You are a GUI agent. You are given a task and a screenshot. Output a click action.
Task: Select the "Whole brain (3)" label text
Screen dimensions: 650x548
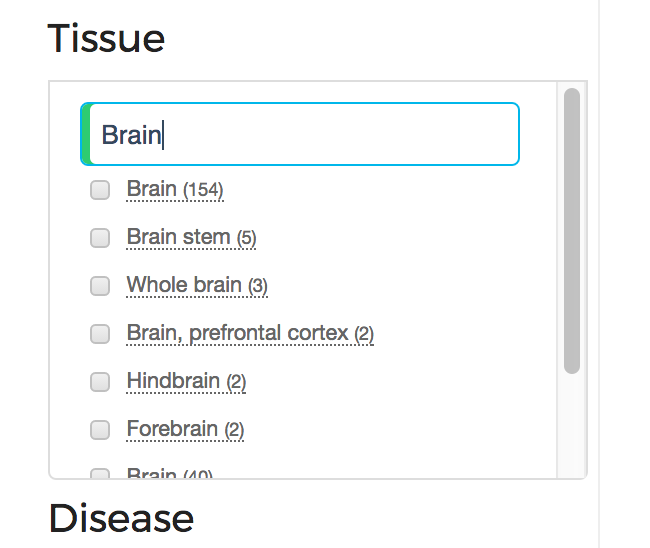[197, 285]
